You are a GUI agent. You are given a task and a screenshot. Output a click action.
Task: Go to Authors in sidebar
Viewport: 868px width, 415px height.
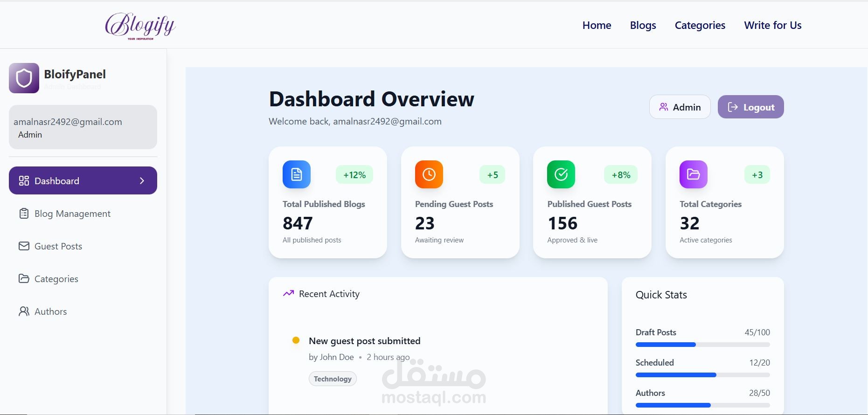83,311
